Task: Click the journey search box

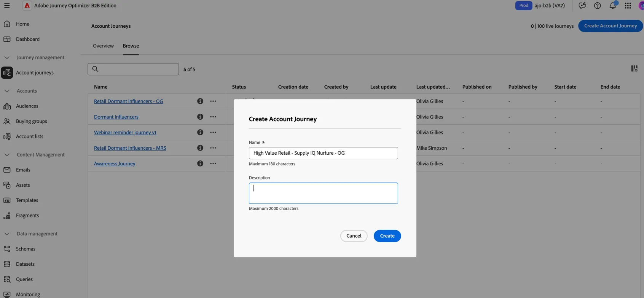Action: point(133,69)
